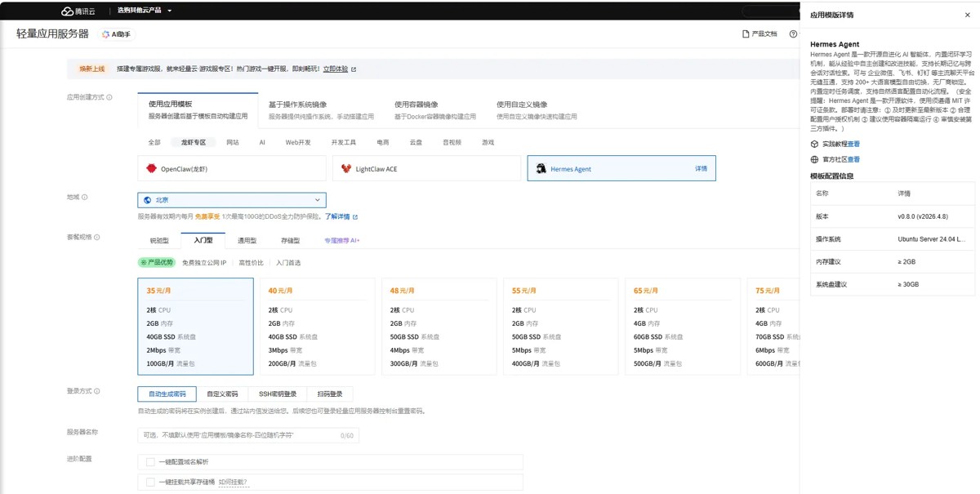Screen dimensions: 980x494
Task: Switch to the 通用型 plan tab
Action: point(247,241)
